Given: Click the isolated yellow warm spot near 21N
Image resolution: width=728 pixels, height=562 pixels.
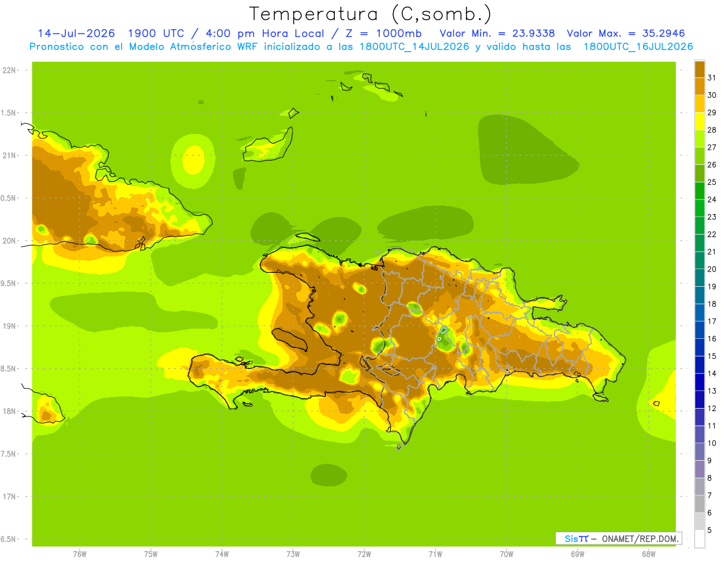Looking at the screenshot, I should (x=194, y=160).
